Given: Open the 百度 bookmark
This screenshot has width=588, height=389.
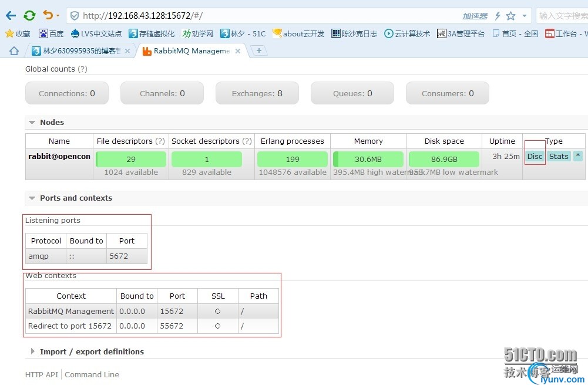Looking at the screenshot, I should pos(51,33).
